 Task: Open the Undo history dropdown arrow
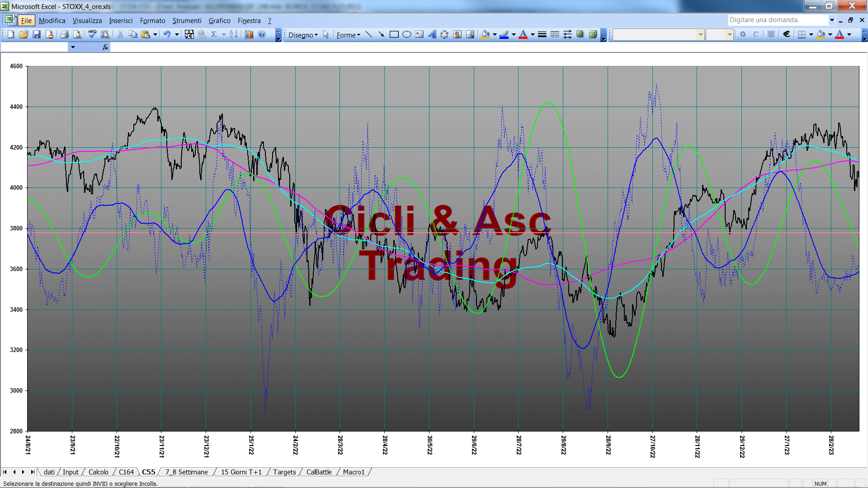(x=177, y=34)
